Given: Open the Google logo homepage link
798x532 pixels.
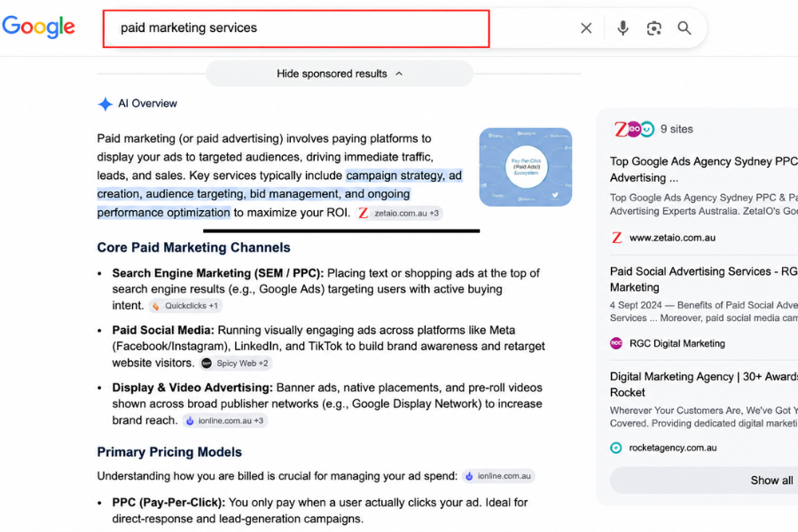Looking at the screenshot, I should click(39, 27).
